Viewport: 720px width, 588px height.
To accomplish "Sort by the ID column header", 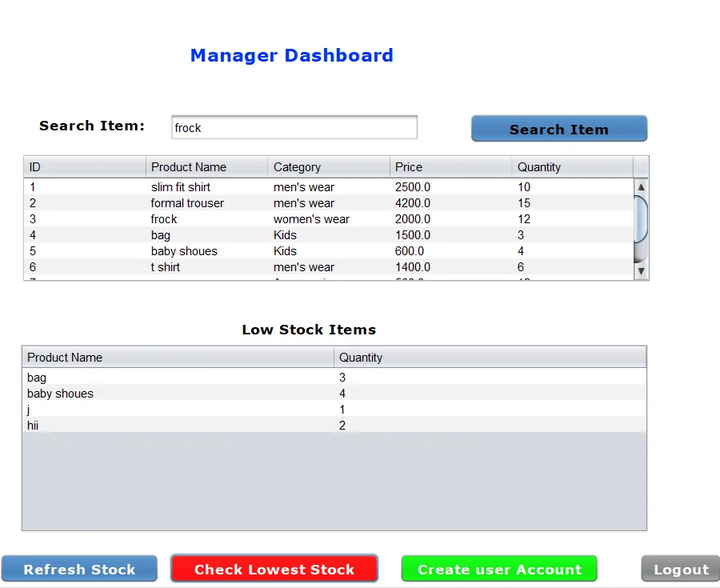I will (x=85, y=167).
